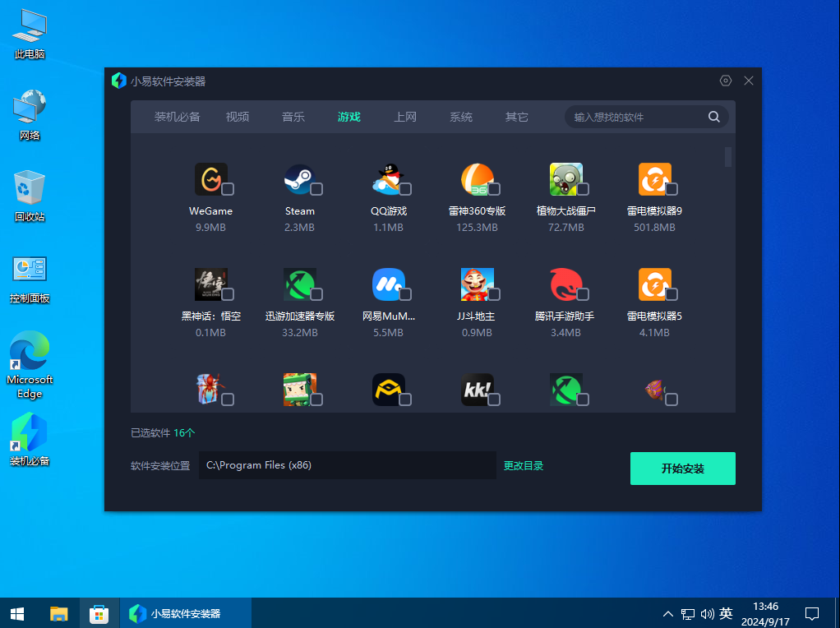
Task: Click the Steam app icon
Action: tap(299, 179)
